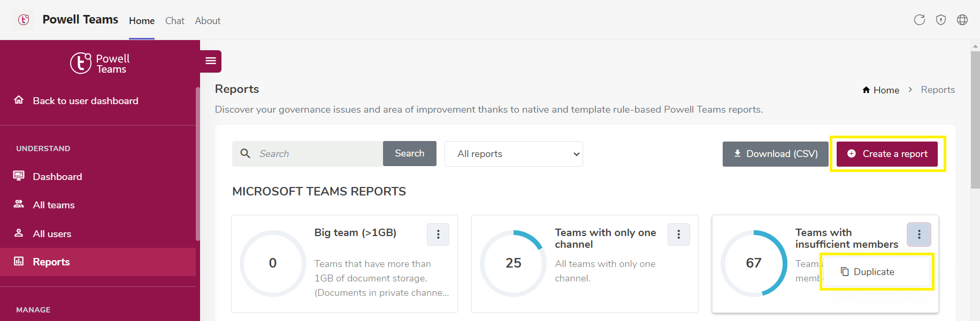Click the Big team (>1GB) report title

pyautogui.click(x=355, y=232)
